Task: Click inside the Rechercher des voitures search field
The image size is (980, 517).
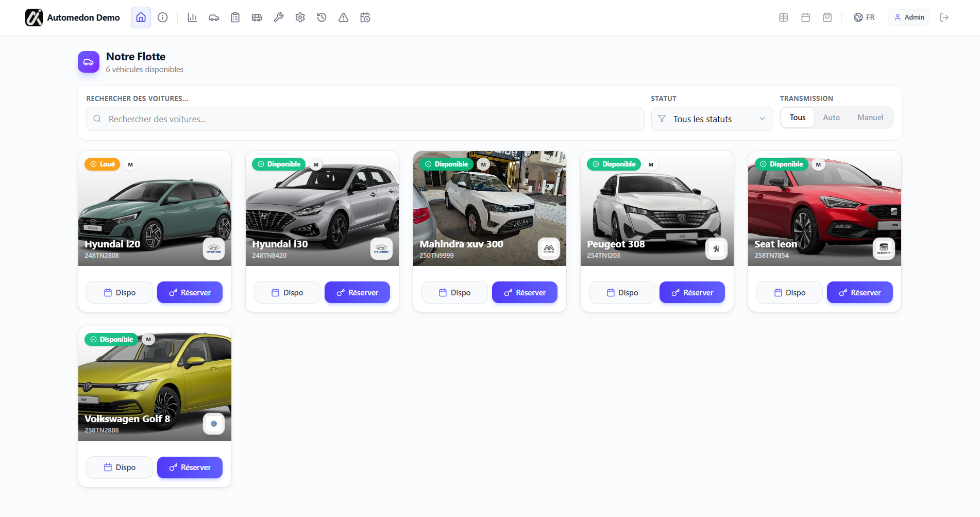Action: coord(364,119)
